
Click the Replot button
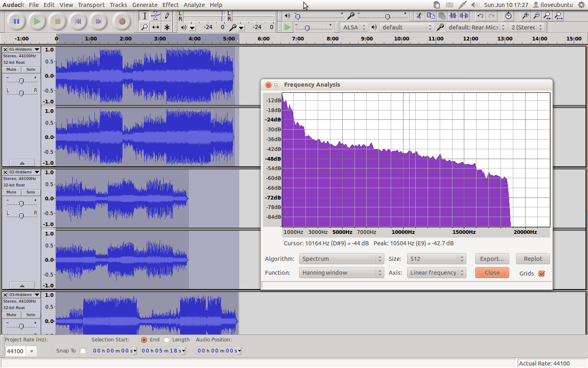[x=533, y=259]
